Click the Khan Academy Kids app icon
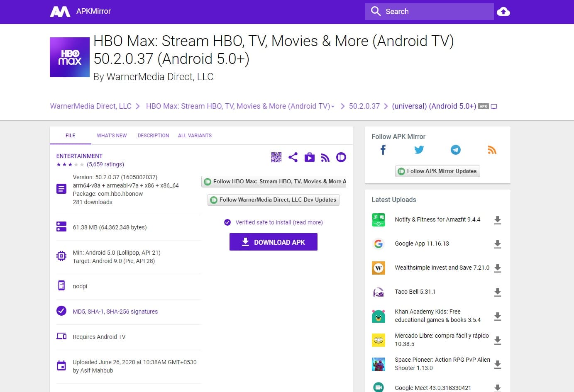This screenshot has height=392, width=574. pos(379,316)
